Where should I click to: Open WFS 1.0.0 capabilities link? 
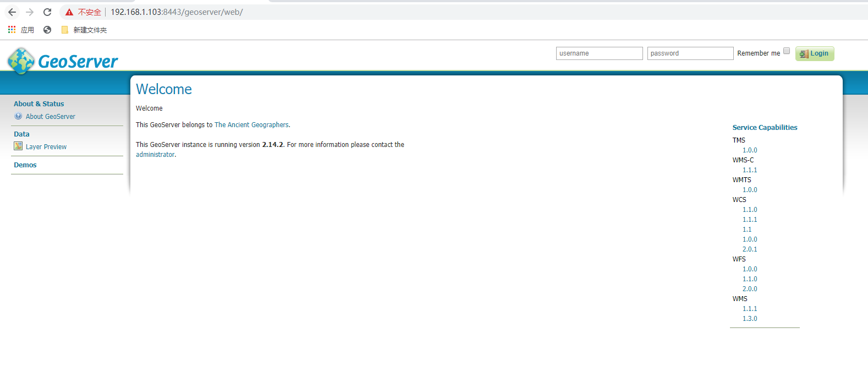pos(750,269)
